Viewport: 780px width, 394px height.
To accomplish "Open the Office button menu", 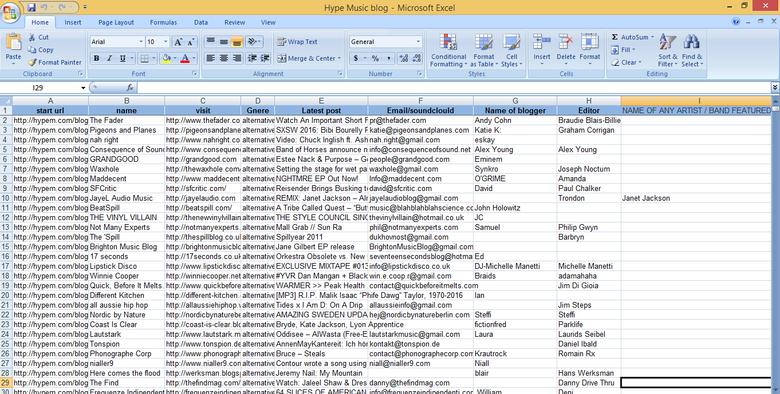I will pyautogui.click(x=10, y=12).
